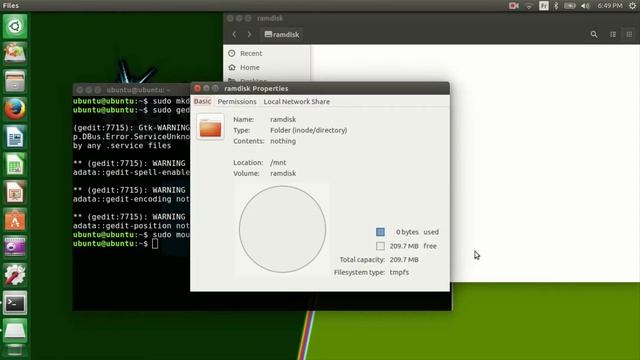The image size is (640, 360).
Task: Click the terminal window title bar
Action: click(x=131, y=90)
